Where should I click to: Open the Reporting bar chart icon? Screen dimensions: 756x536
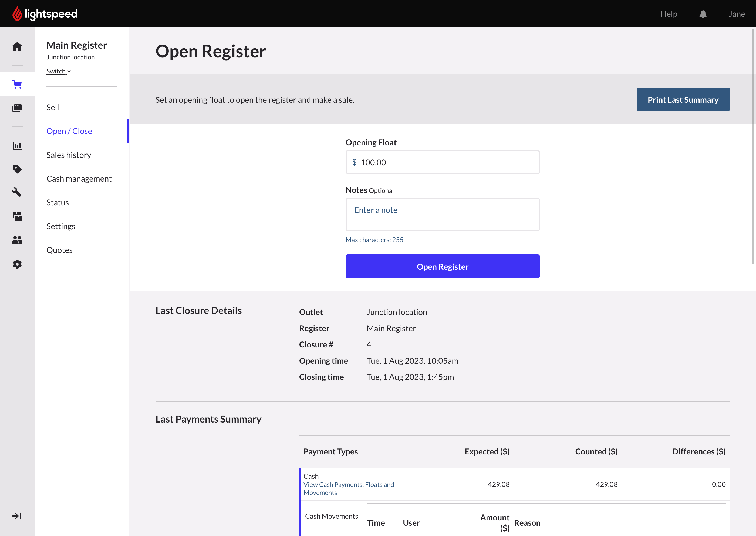tap(17, 146)
